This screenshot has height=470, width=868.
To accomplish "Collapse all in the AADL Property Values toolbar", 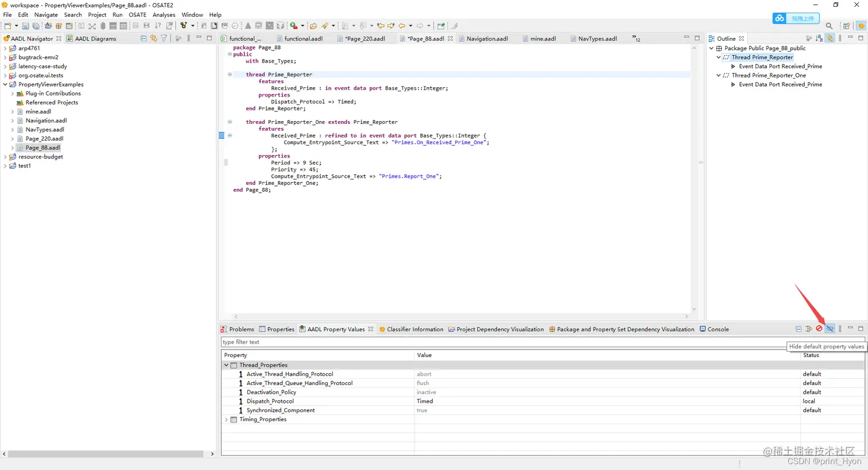I will click(x=799, y=329).
